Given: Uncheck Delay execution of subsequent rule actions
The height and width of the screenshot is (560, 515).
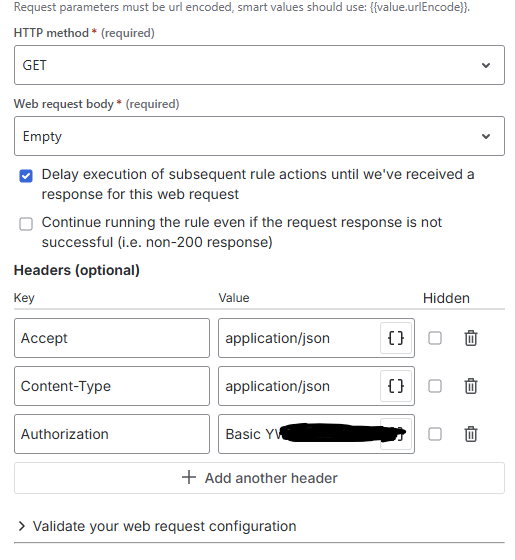Looking at the screenshot, I should tap(26, 176).
